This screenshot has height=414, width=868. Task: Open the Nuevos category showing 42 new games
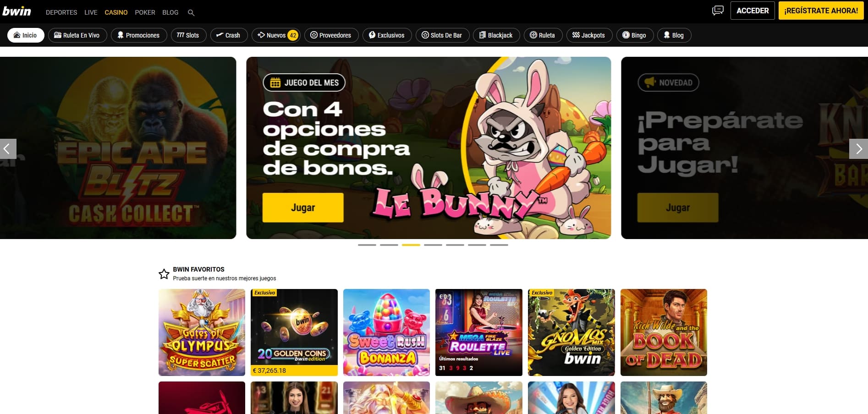[275, 35]
